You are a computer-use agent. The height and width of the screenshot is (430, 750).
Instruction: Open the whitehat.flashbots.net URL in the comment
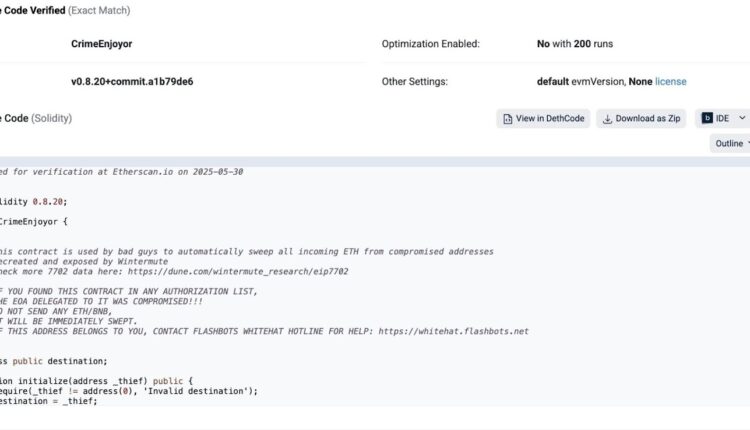[451, 331]
